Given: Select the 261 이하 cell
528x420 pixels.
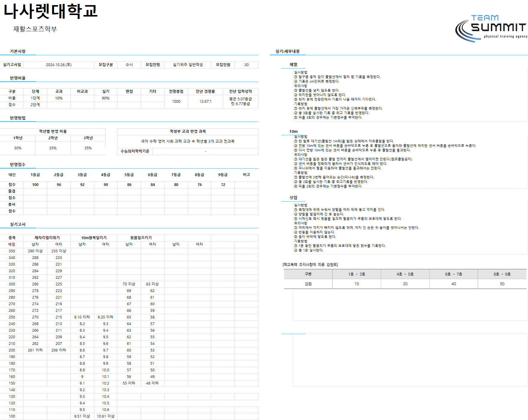Looking at the screenshot, I should [x=35, y=350].
